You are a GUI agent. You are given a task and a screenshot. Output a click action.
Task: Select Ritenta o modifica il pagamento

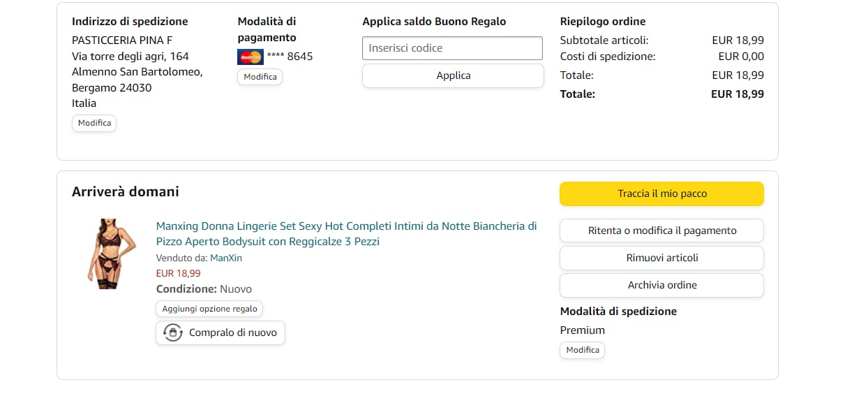(661, 231)
